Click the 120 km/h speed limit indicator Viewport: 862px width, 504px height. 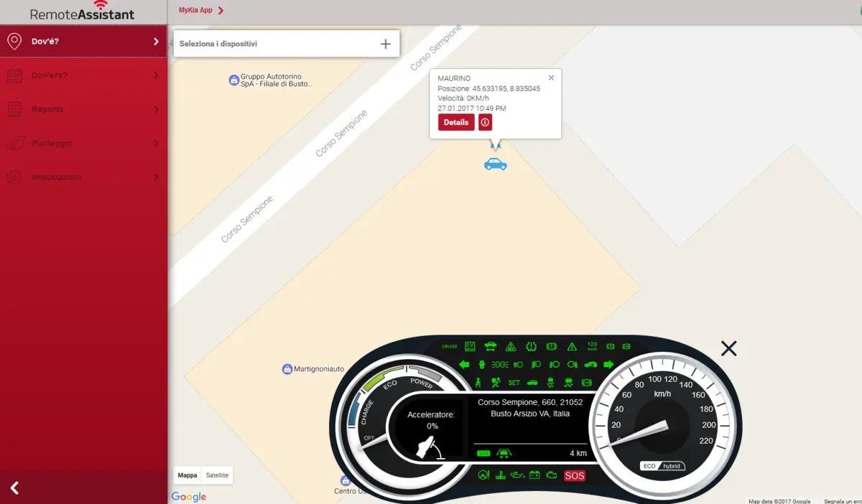click(592, 346)
